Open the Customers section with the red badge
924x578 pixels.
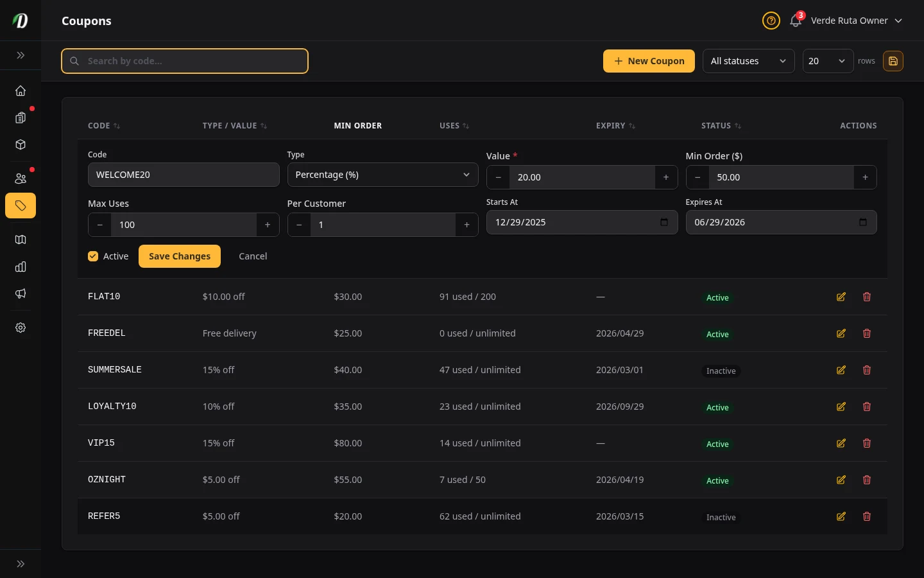coord(21,178)
